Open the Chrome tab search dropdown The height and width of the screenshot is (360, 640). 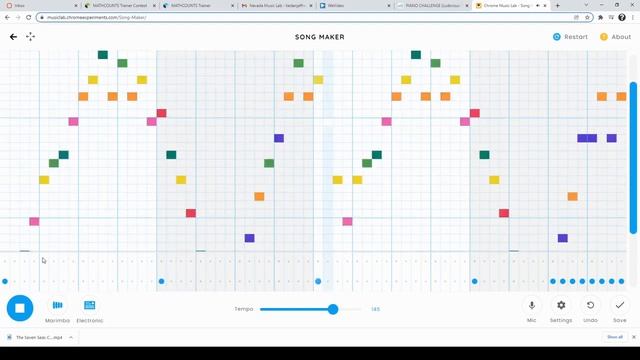pyautogui.click(x=586, y=5)
